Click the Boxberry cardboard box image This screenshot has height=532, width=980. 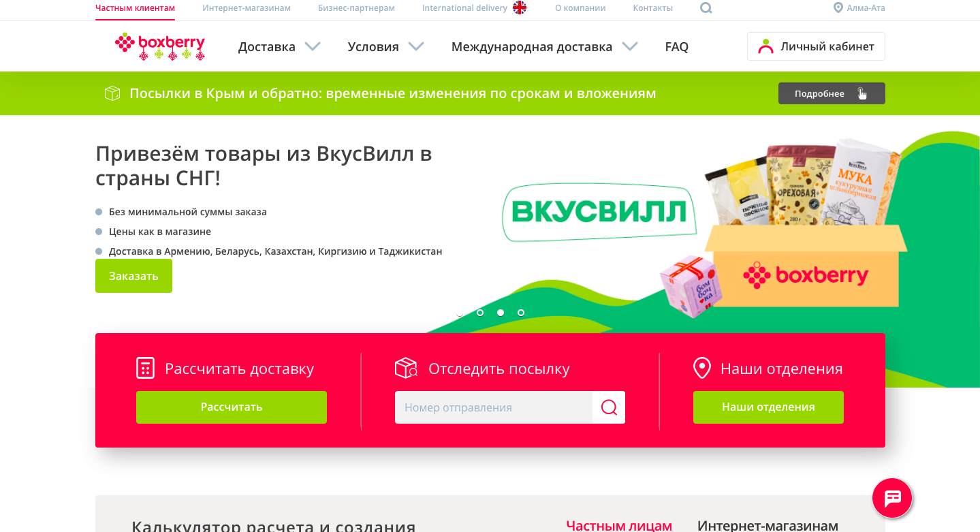pyautogui.click(x=806, y=266)
